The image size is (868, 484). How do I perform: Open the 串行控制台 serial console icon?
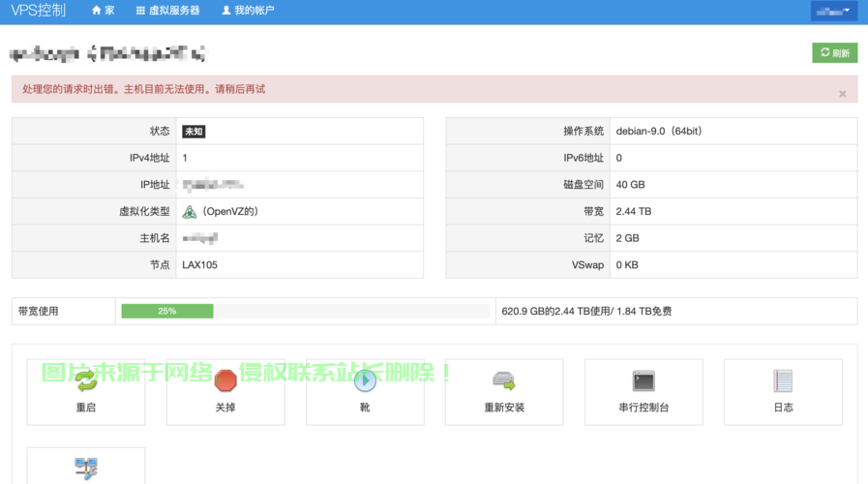point(644,380)
